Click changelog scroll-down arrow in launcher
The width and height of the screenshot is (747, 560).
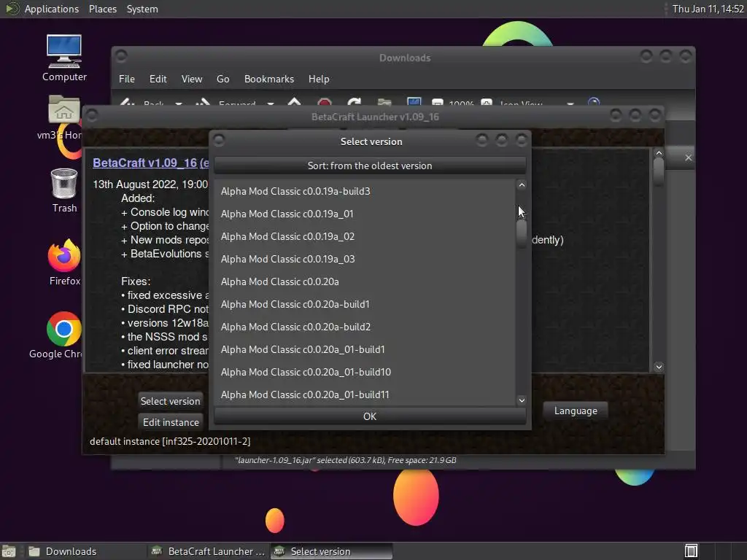pos(659,367)
